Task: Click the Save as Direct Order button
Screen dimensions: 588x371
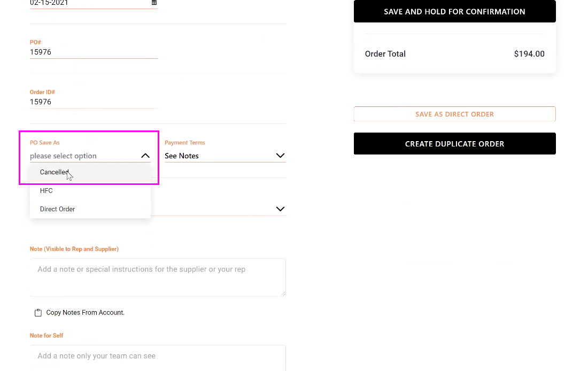Action: click(x=454, y=114)
